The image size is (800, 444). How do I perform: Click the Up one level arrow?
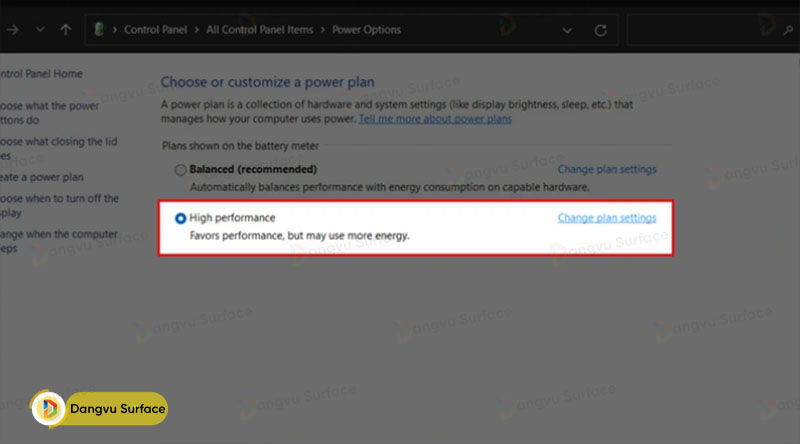66,30
